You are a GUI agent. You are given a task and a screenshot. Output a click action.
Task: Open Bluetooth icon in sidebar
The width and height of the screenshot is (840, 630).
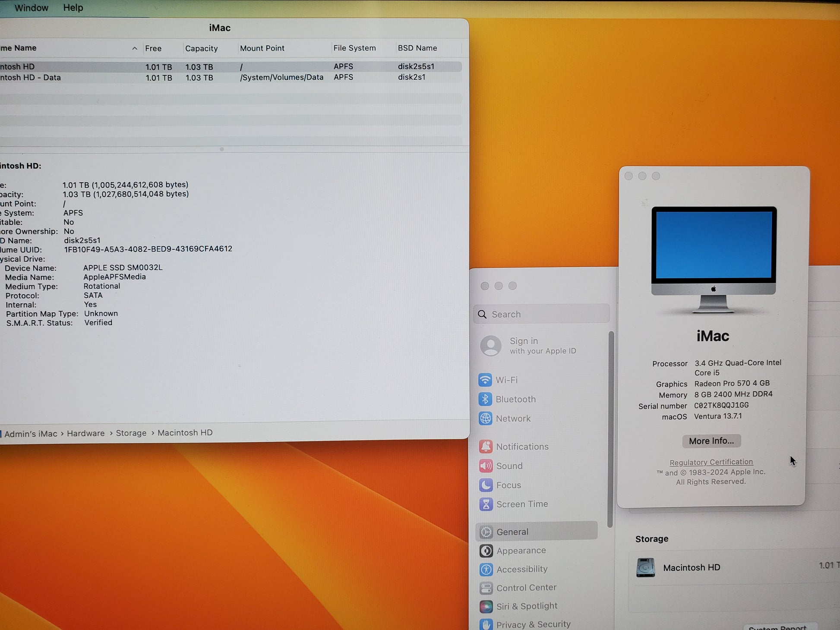(x=485, y=399)
